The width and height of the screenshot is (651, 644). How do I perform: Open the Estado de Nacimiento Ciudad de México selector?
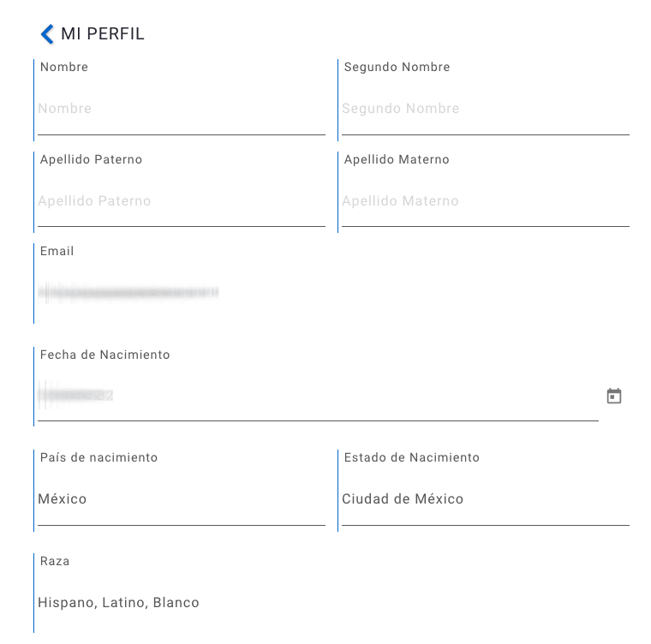point(486,499)
